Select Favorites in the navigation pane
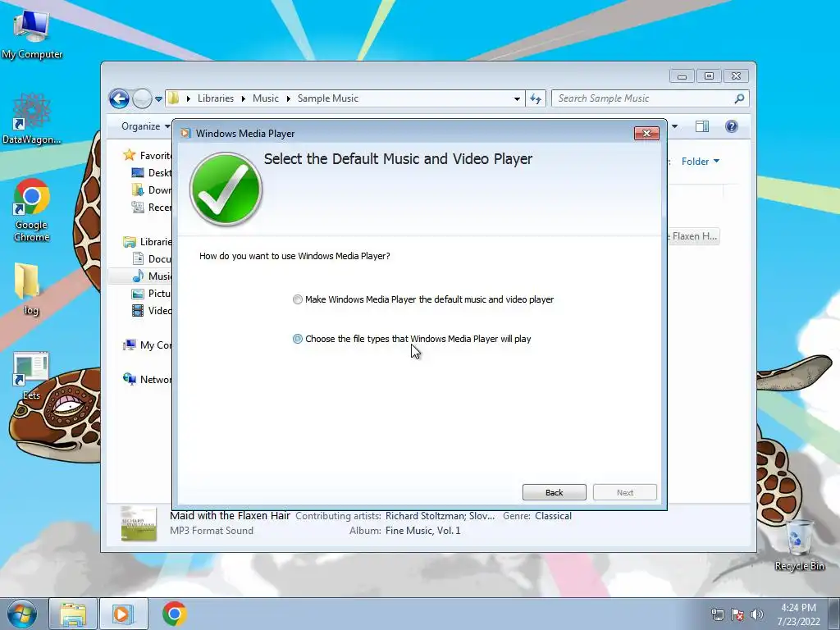Screen dimensions: 840x630 click(147, 155)
